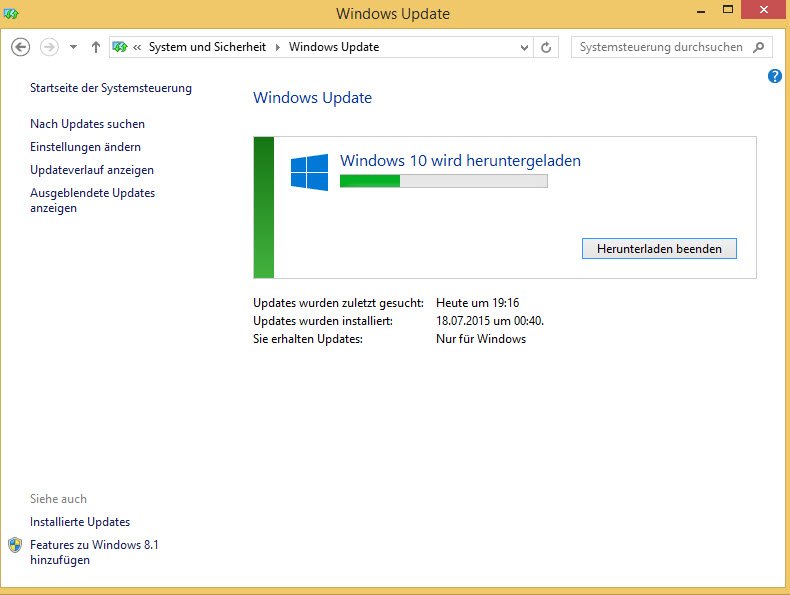Expand the hidden breadcrumb chevrons in the address bar
This screenshot has width=790, height=595.
[137, 47]
